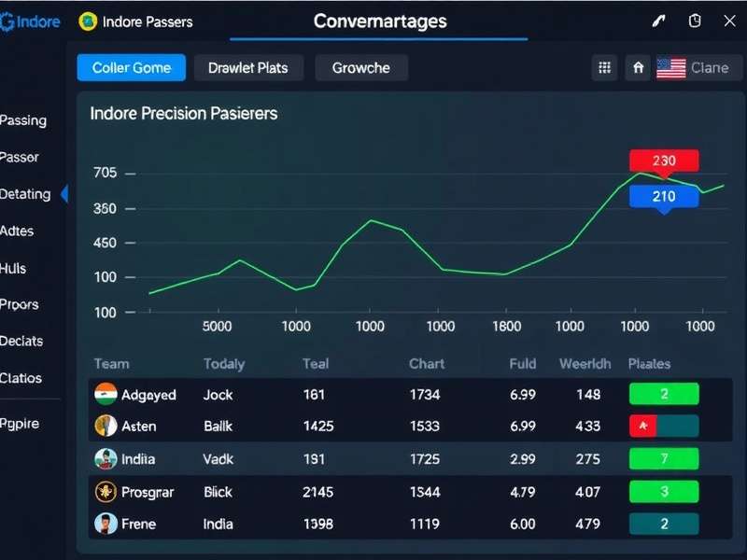Select Adgayed's team flag icon
747x560 pixels.
(x=106, y=395)
